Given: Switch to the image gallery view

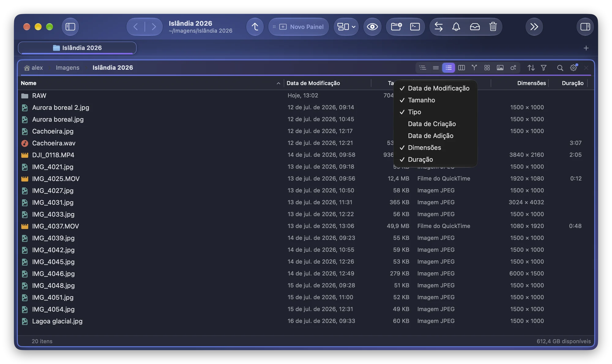Looking at the screenshot, I should 500,68.
